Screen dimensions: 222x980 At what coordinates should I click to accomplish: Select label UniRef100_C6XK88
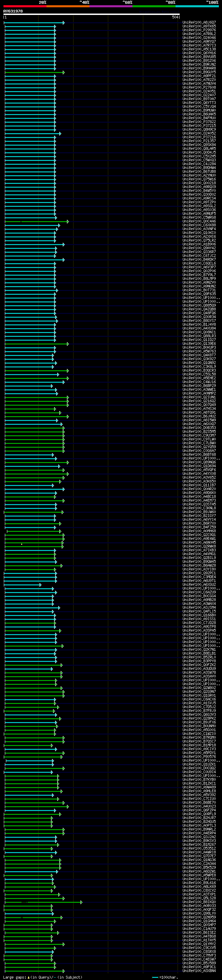point(199,225)
